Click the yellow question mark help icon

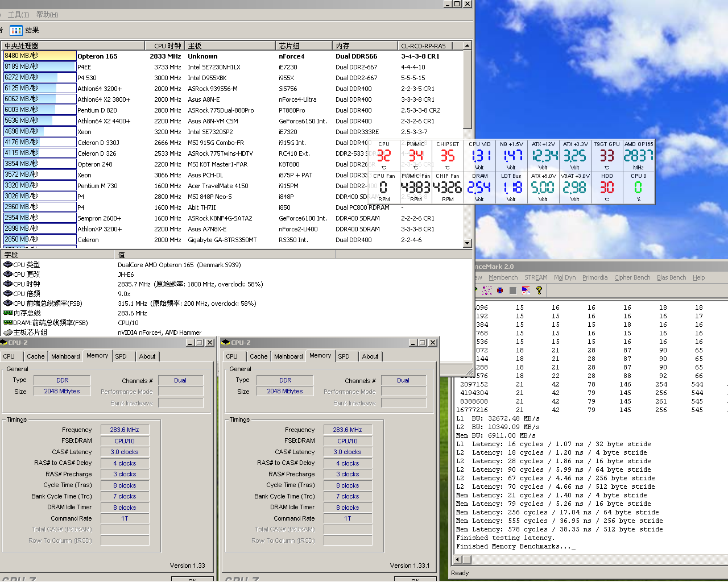[539, 290]
